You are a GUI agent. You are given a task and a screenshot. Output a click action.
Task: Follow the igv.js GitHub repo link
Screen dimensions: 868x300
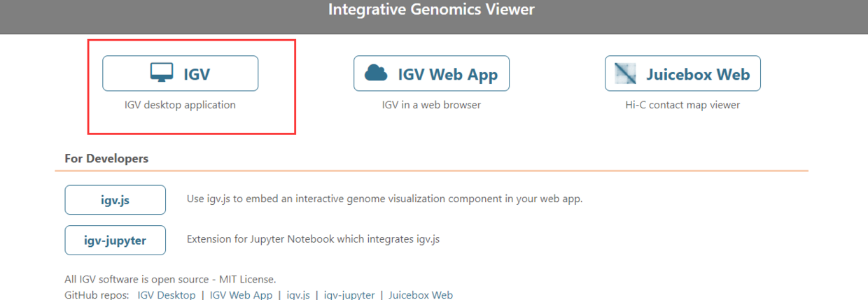click(x=298, y=294)
